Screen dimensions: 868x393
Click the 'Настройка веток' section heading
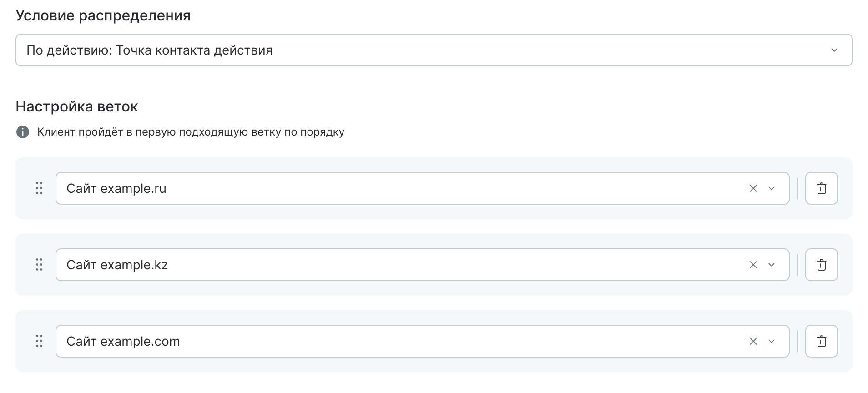pos(77,106)
